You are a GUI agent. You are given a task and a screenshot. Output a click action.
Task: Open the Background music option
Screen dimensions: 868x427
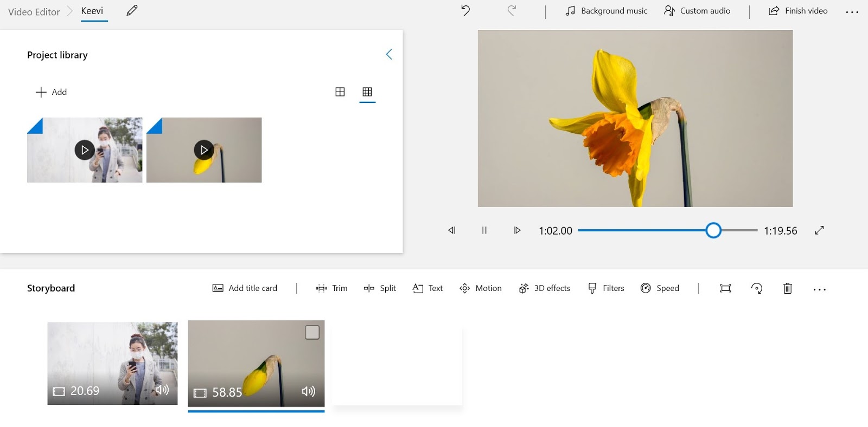(x=607, y=11)
